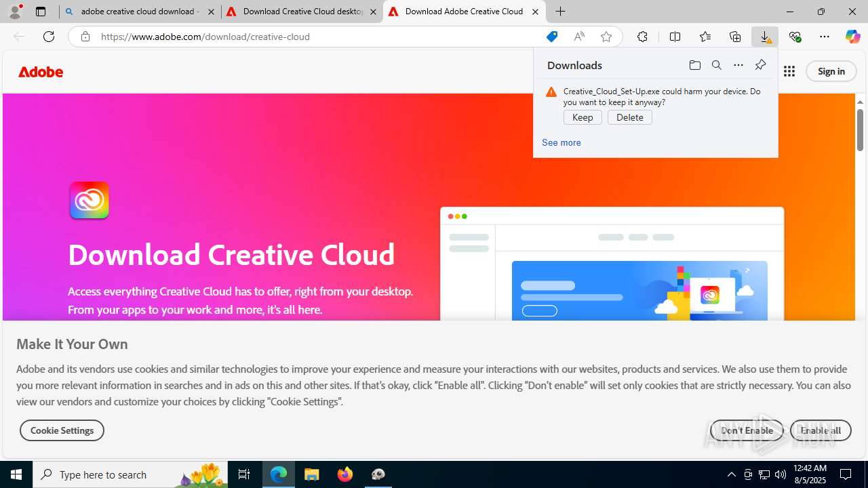868x488 pixels.
Task: Delete the flagged download
Action: tap(630, 117)
